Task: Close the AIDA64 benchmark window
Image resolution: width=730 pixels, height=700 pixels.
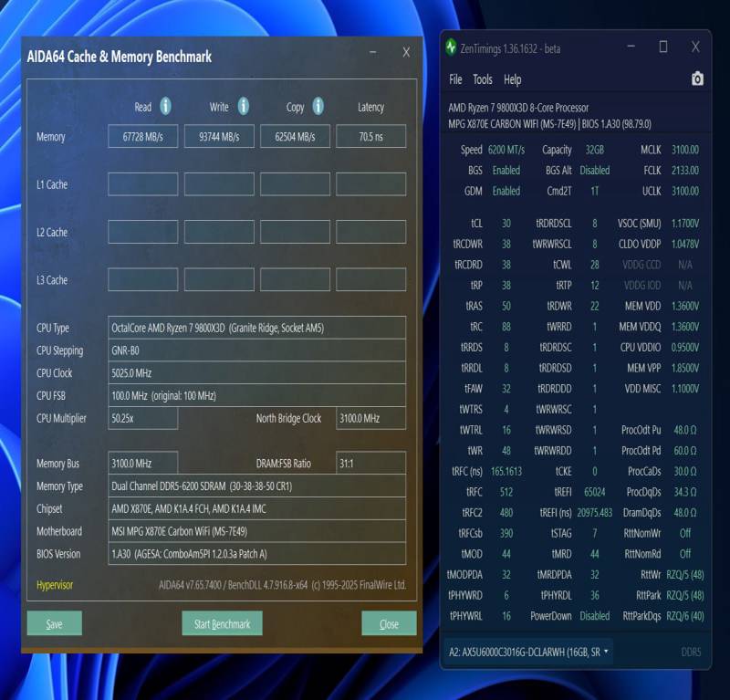Action: [x=406, y=52]
